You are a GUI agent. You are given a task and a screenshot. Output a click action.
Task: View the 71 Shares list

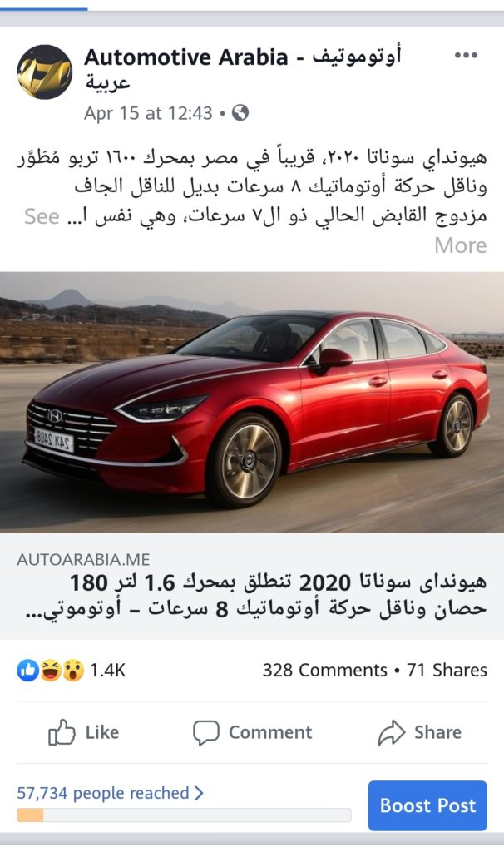[447, 670]
